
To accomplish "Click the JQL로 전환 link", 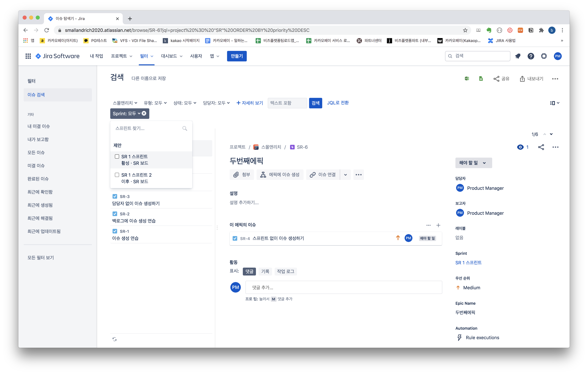I will [x=338, y=103].
